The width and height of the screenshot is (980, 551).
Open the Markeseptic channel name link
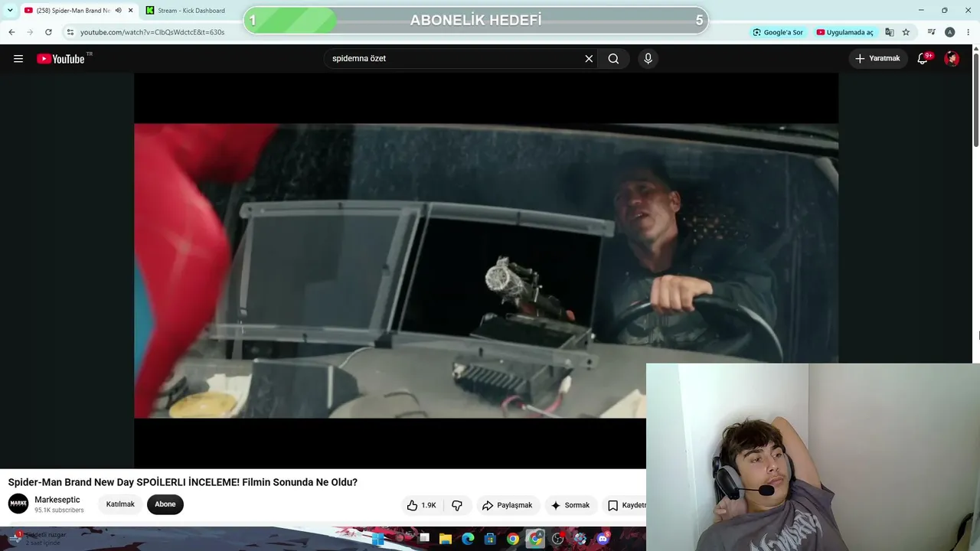click(57, 500)
